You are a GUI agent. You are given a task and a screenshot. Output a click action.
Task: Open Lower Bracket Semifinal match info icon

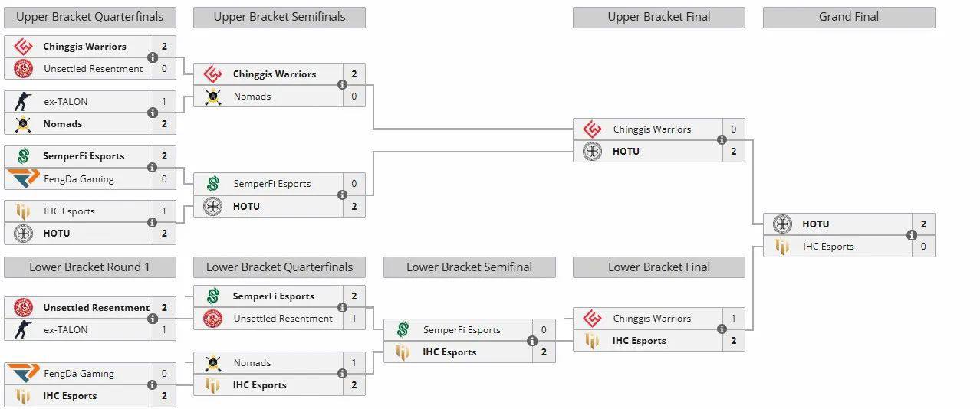pos(531,341)
